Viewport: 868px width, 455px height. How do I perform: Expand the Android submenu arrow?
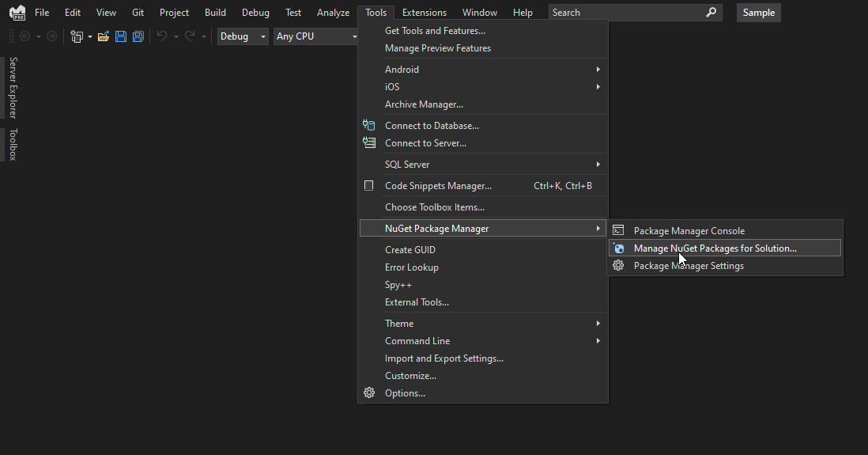598,70
